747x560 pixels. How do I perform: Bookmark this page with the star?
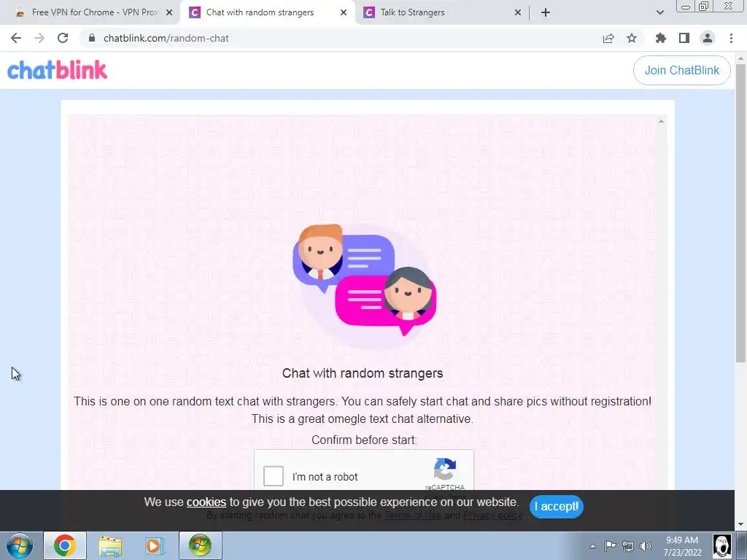click(x=632, y=38)
